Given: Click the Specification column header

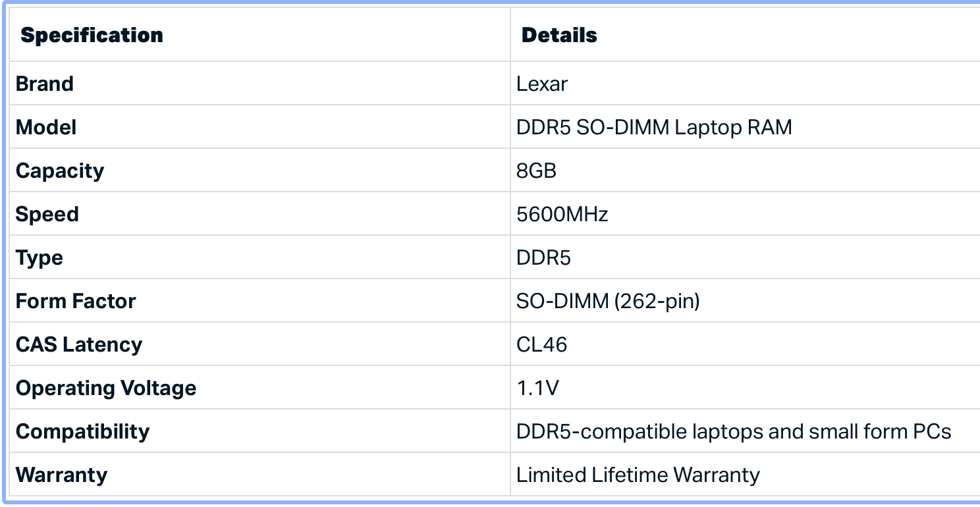Looking at the screenshot, I should point(92,36).
